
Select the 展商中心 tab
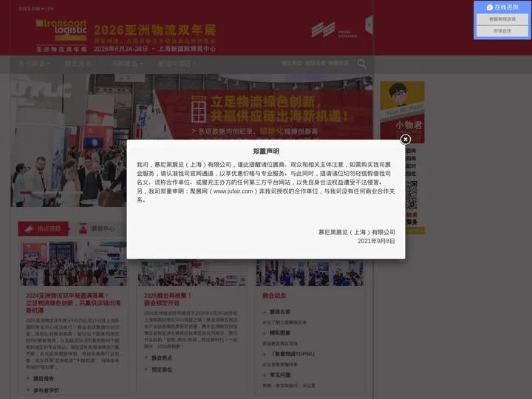click(x=97, y=228)
